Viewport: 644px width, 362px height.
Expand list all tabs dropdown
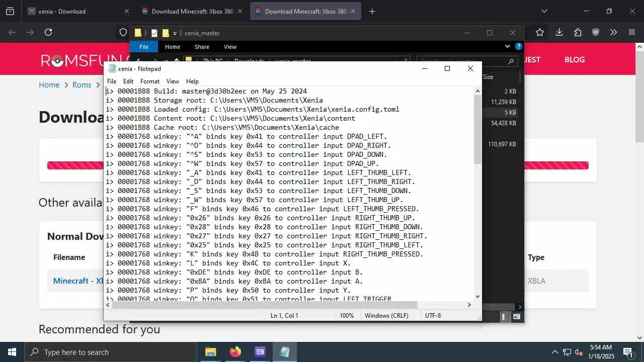544,11
